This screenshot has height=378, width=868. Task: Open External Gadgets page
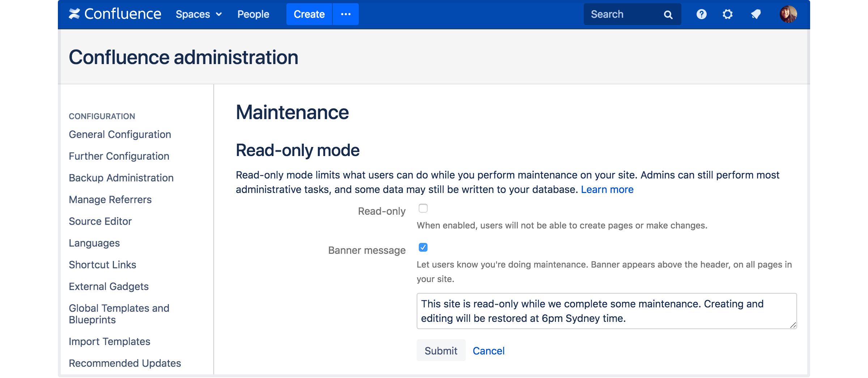coord(109,286)
